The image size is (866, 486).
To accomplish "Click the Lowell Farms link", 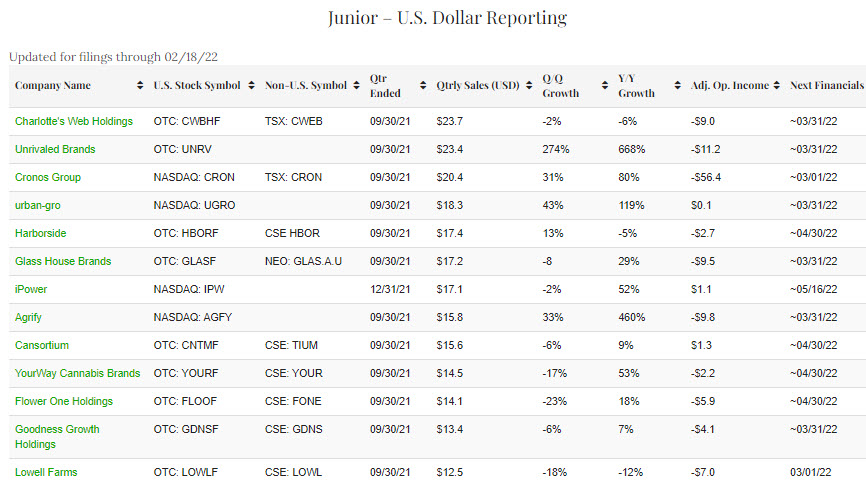I will 46,472.
